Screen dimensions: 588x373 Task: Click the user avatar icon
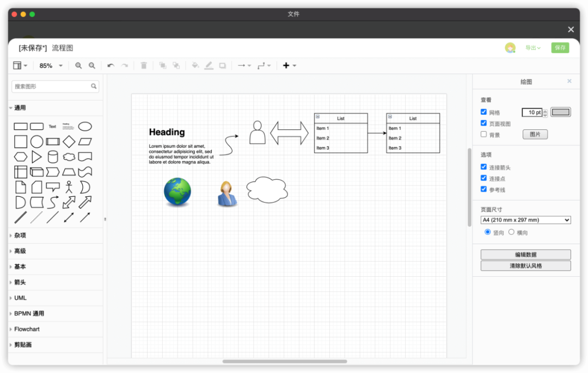click(510, 48)
